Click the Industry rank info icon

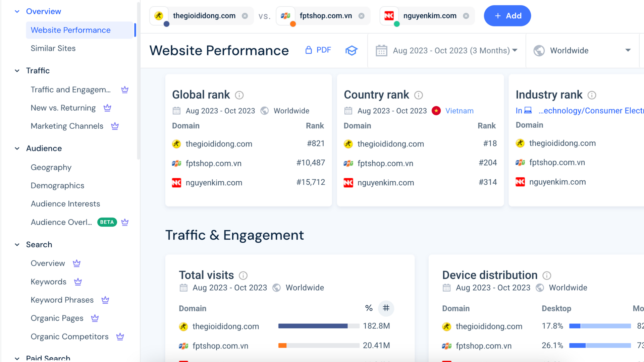pos(592,95)
